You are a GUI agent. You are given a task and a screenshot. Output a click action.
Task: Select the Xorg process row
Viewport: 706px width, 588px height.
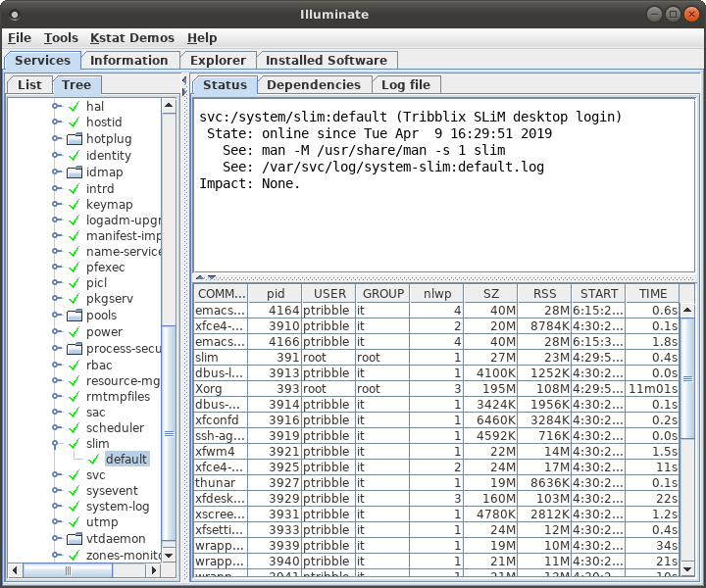tap(436, 389)
